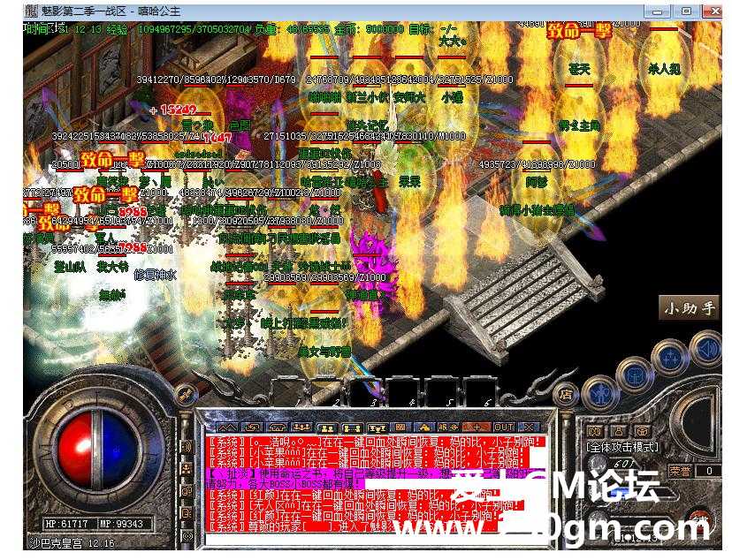Viewport: 732px width, 560px height.
Task: Select the player named 安师大
Action: tap(409, 98)
